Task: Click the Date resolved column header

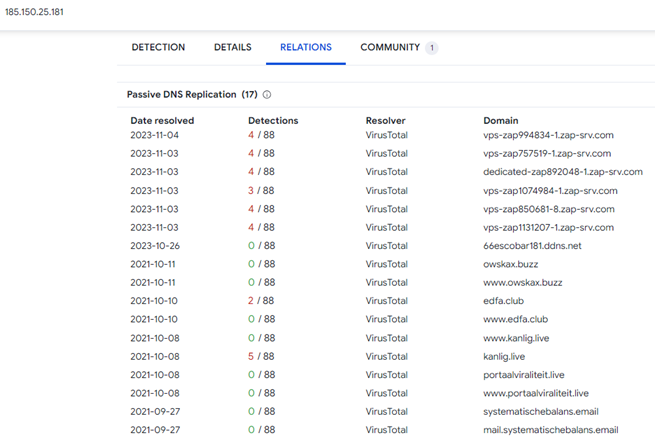Action: click(162, 121)
